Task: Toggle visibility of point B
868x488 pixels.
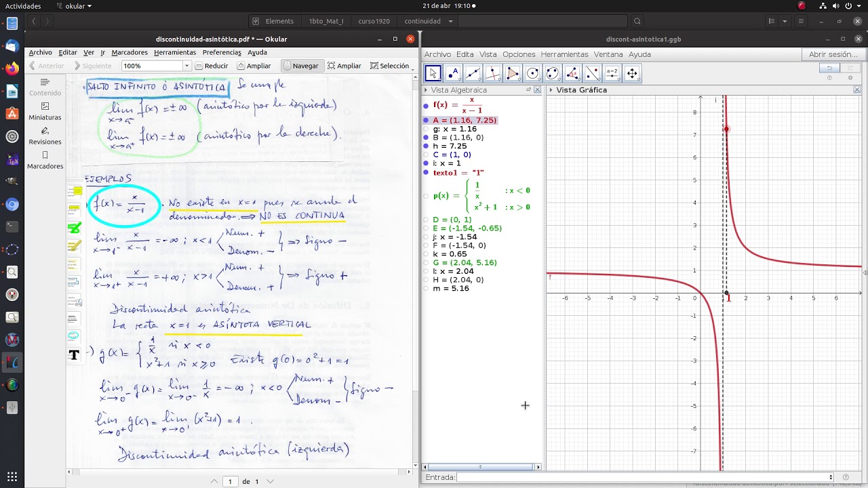Action: tap(426, 138)
